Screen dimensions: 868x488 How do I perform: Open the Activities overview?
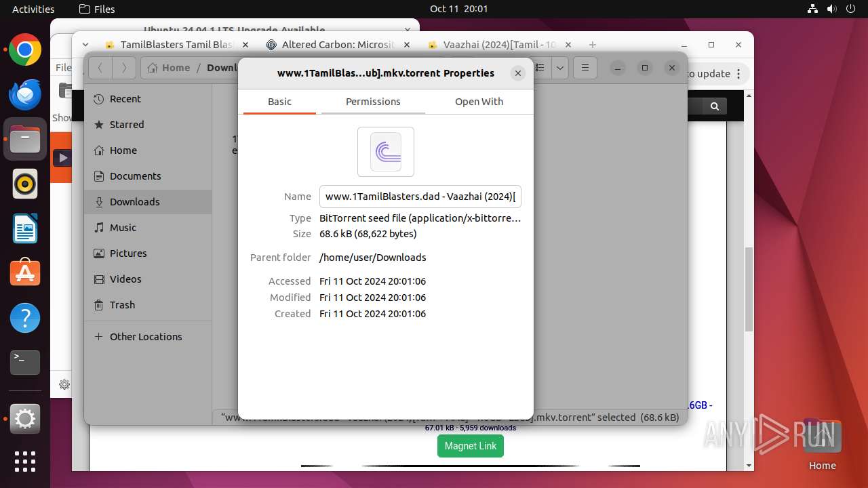pyautogui.click(x=33, y=9)
